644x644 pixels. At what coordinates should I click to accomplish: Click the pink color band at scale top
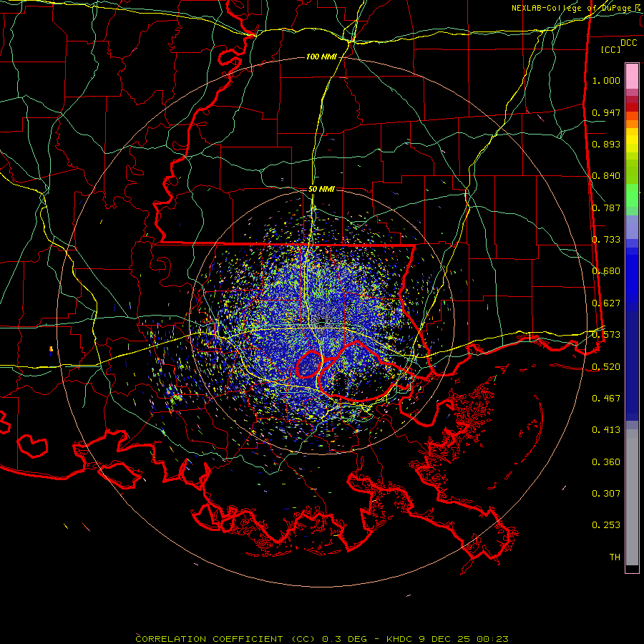[x=632, y=76]
